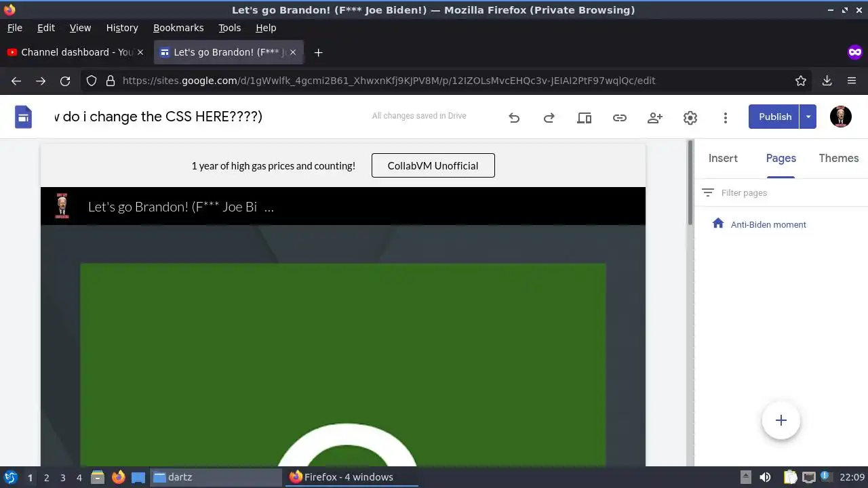This screenshot has width=868, height=488.
Task: Click the Let's go Brandon site title
Action: pyautogui.click(x=181, y=207)
